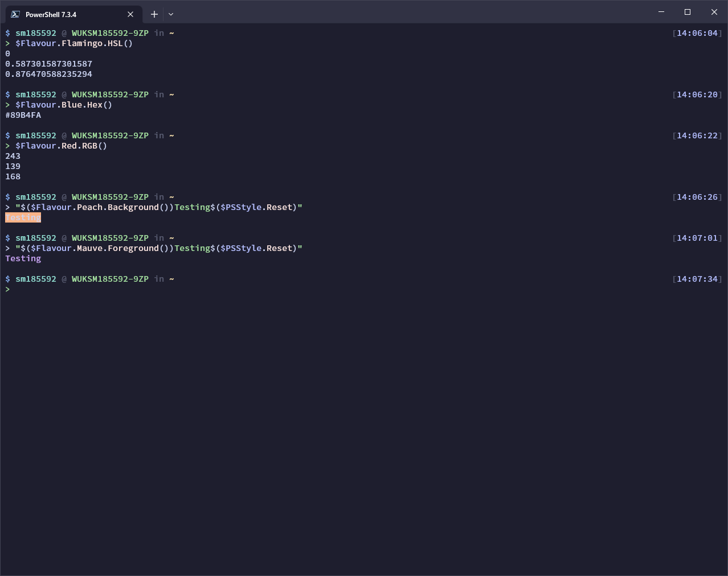Click the prompt username sm185592
Viewport: 728px width, 576px height.
35,32
